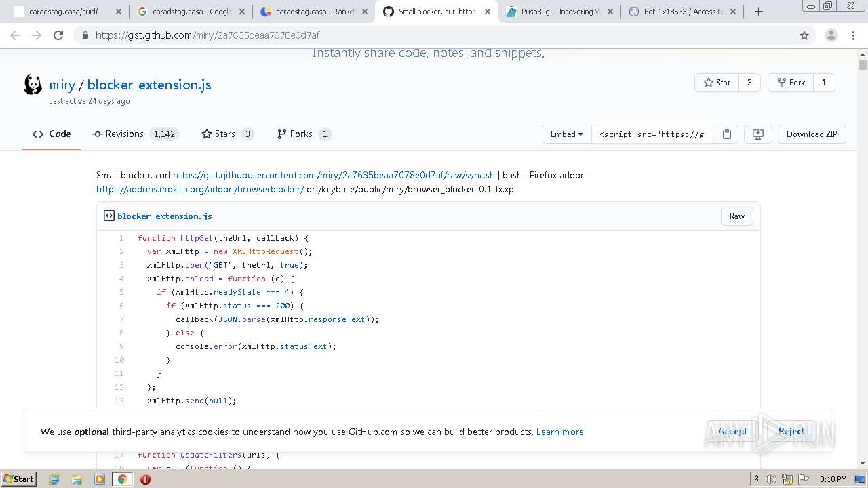Viewport: 868px width, 488px height.
Task: Click embed script input field
Action: [652, 134]
